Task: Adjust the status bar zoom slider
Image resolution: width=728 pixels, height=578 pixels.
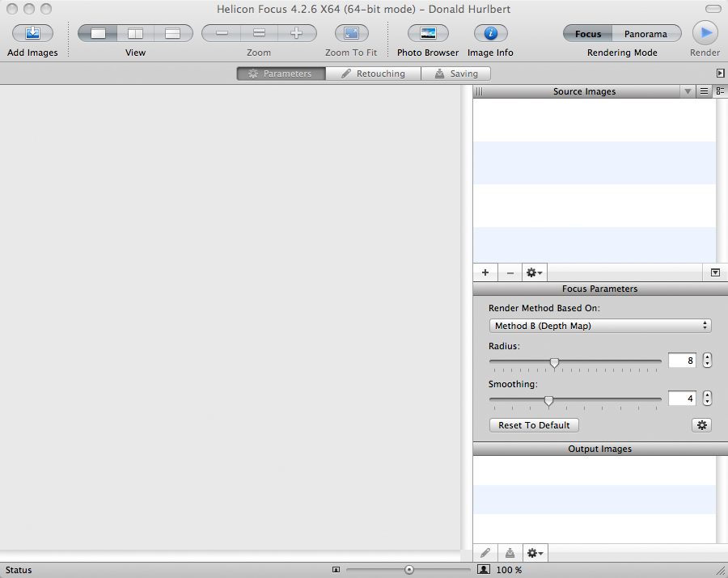Action: (408, 570)
